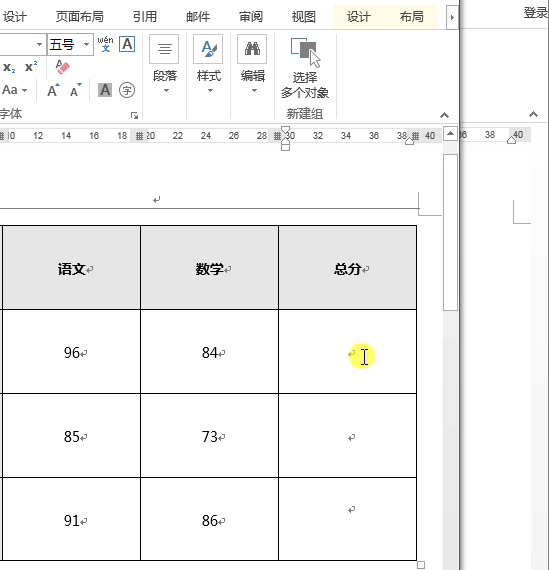The width and height of the screenshot is (549, 570).
Task: Open the font name dropdown arrow
Action: tap(39, 44)
